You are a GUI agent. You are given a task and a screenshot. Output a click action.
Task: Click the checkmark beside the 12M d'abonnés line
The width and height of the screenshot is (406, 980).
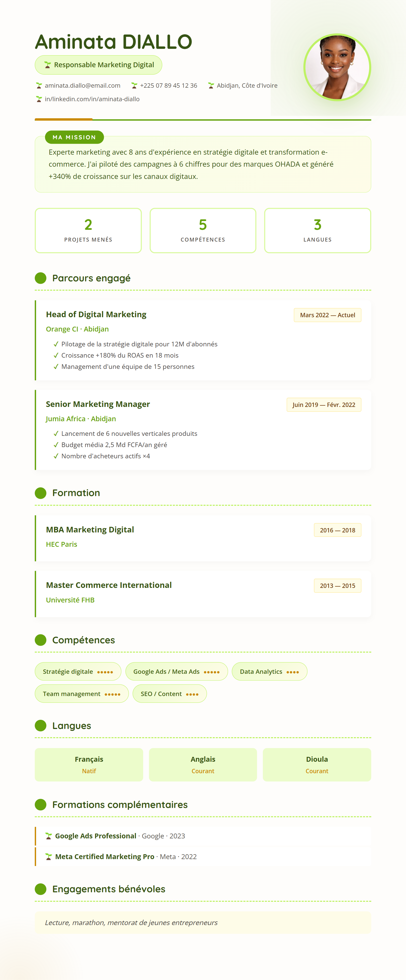click(56, 344)
